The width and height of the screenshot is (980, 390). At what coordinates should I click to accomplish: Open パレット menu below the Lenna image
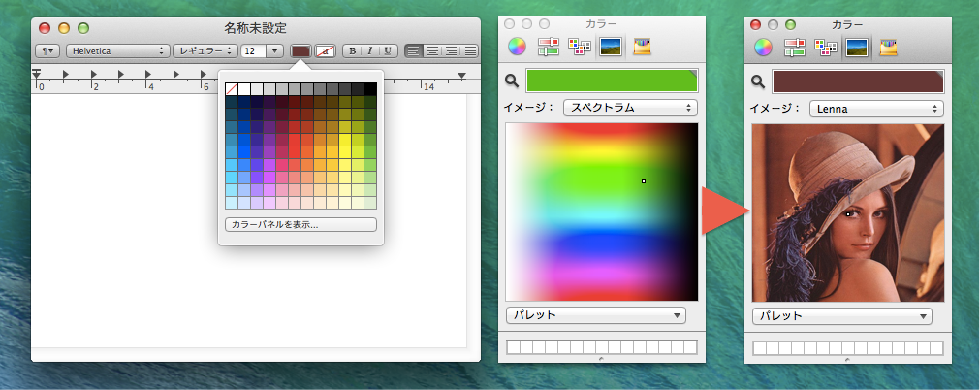click(x=842, y=316)
